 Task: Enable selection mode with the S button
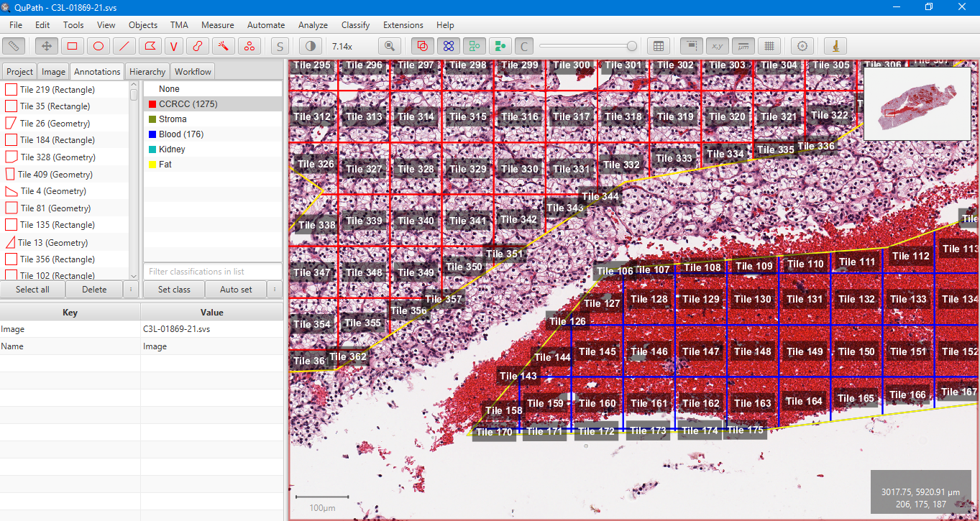(279, 45)
